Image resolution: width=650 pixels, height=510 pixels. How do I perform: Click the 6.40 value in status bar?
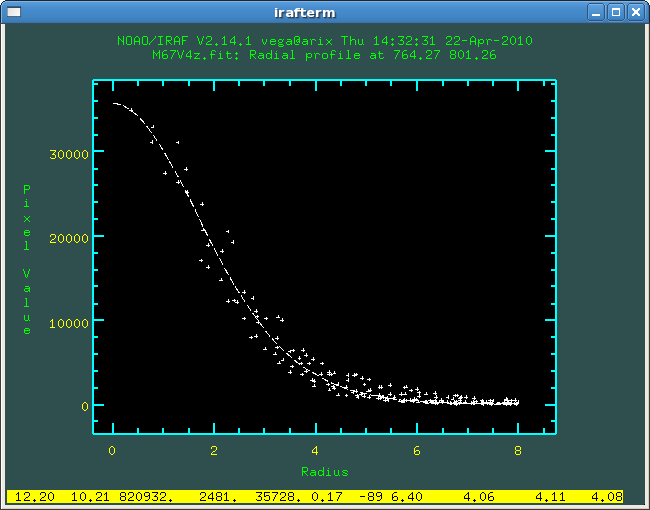pos(407,496)
